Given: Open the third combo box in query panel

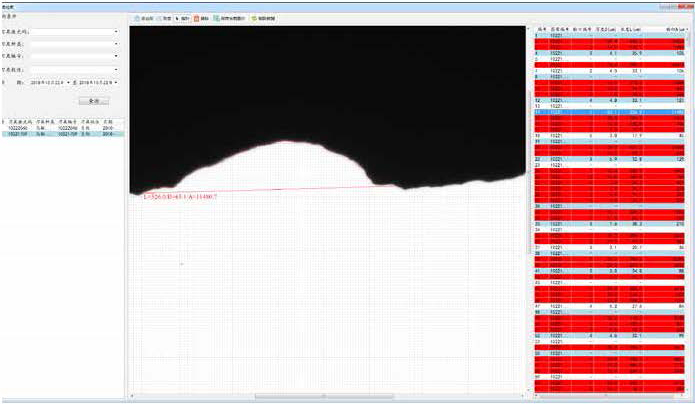Looking at the screenshot, I should 116,57.
